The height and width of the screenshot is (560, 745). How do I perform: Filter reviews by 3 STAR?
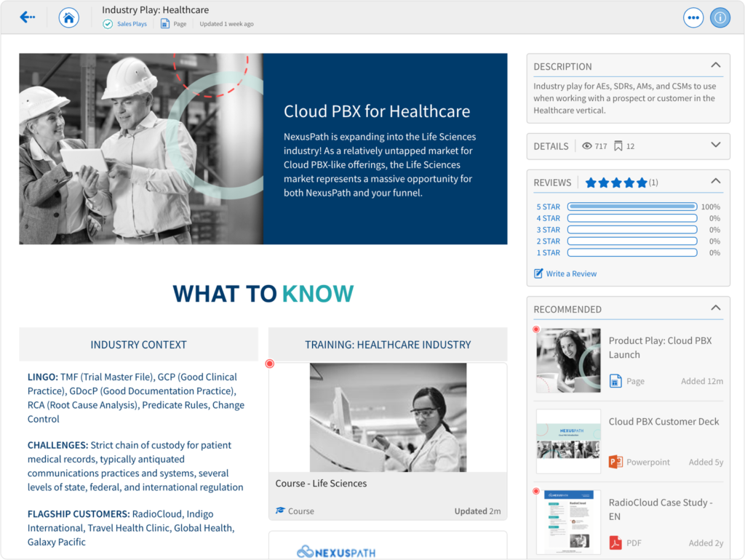coord(549,229)
